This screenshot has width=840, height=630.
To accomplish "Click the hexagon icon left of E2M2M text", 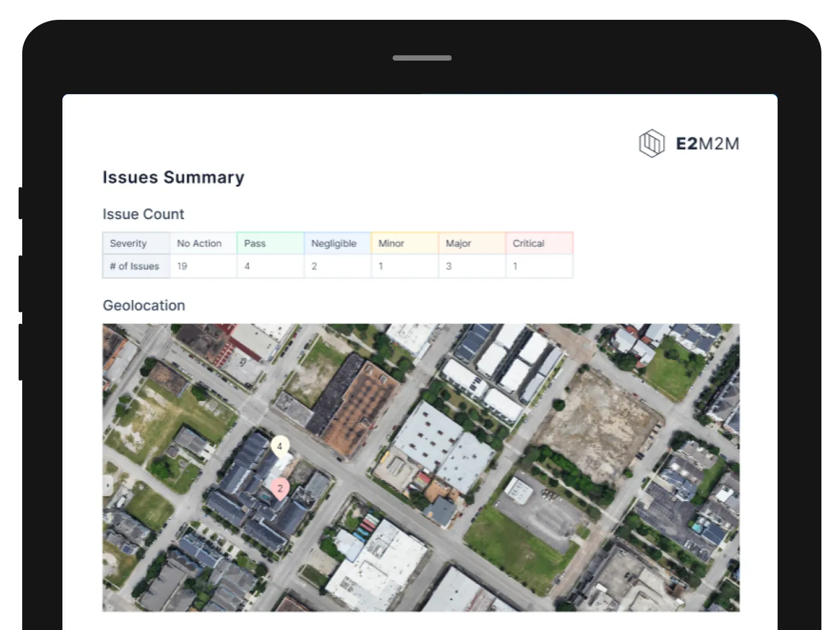I will (652, 143).
